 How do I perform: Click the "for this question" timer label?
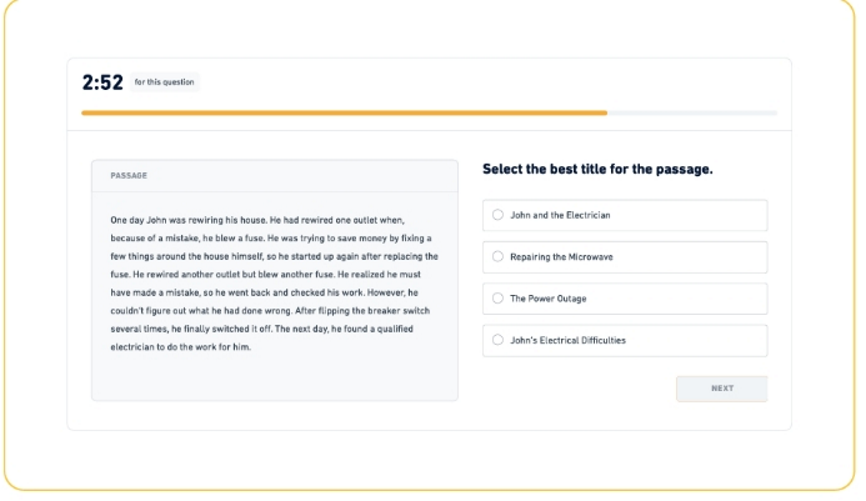tap(165, 83)
